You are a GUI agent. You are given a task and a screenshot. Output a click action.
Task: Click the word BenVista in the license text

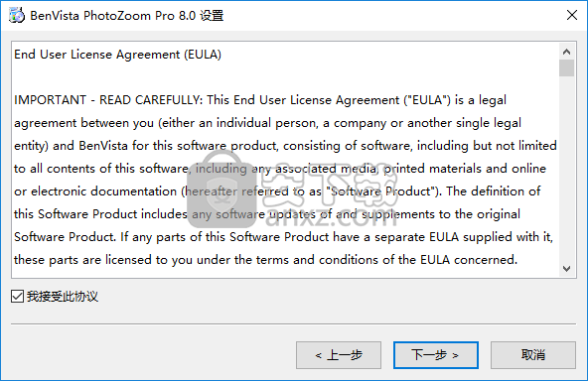click(x=103, y=146)
